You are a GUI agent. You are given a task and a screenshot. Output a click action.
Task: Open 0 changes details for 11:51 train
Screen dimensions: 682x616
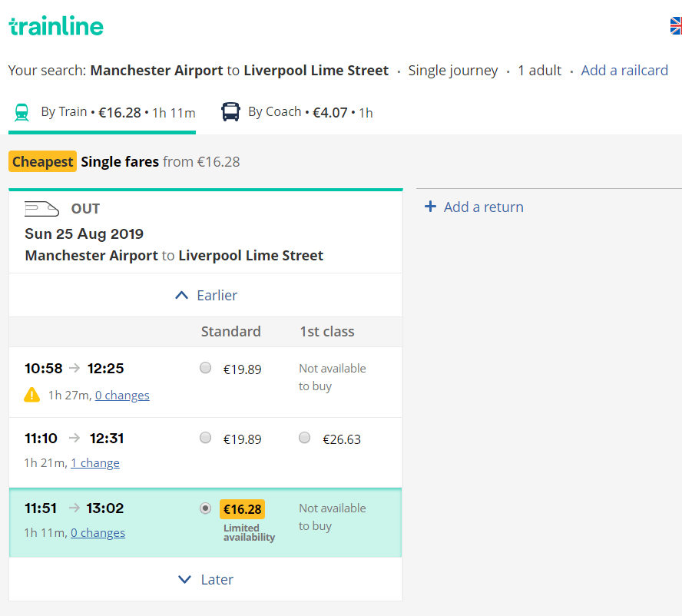98,533
